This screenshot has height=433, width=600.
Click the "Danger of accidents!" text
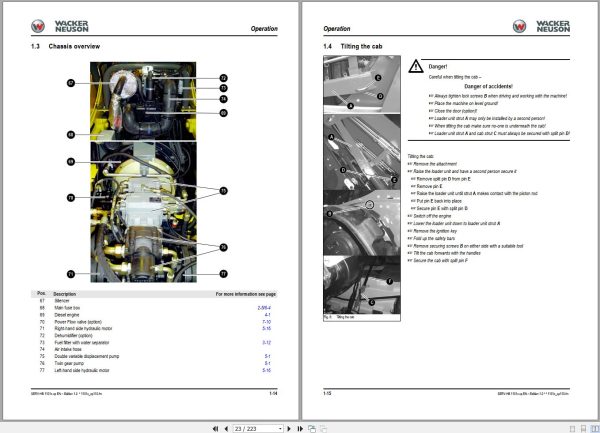click(x=488, y=86)
